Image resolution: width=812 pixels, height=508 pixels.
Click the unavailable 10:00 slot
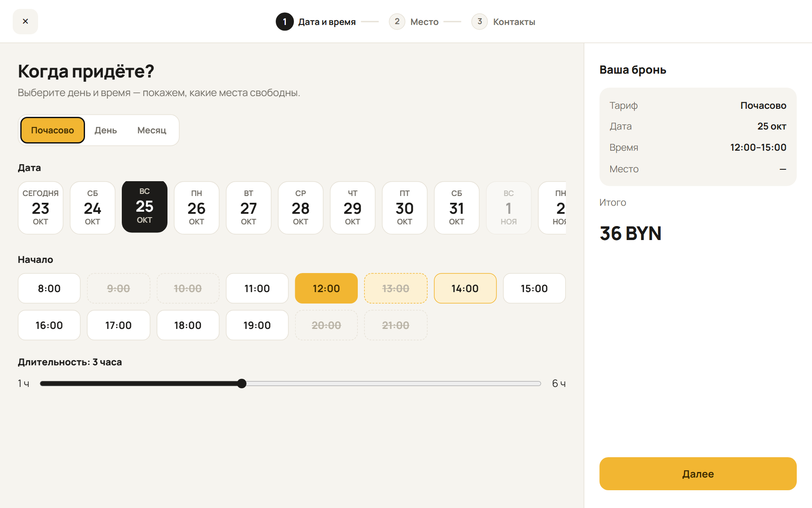188,288
